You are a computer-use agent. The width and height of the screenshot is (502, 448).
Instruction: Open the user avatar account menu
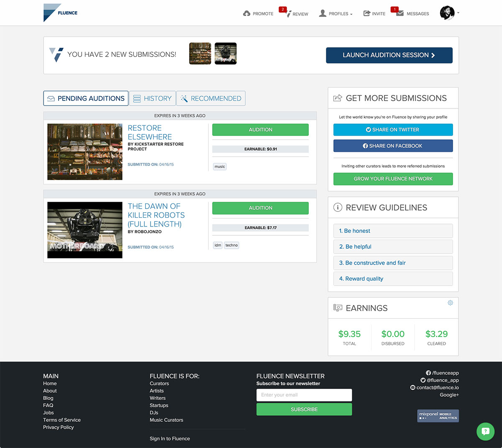coord(448,13)
